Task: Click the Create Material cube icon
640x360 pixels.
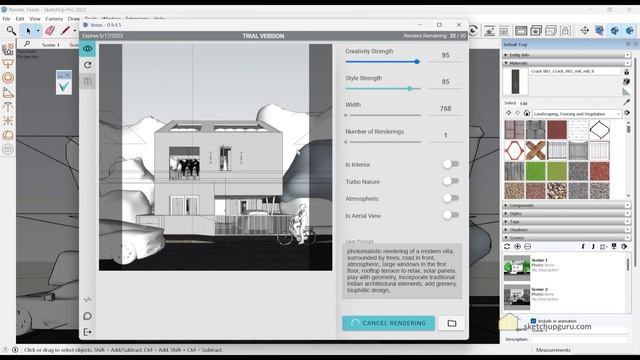Action: (x=627, y=82)
